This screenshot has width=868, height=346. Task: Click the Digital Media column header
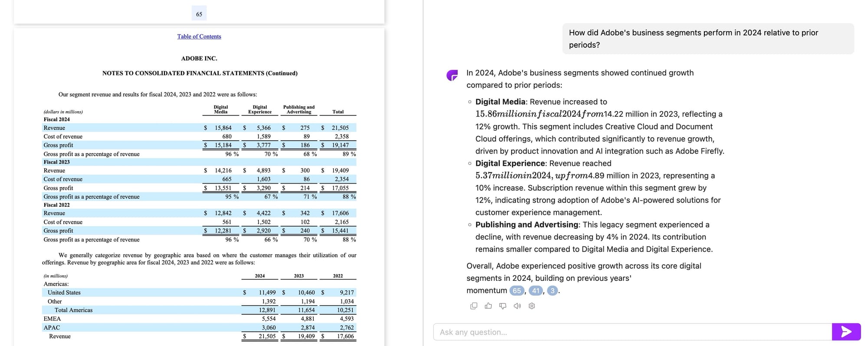(221, 109)
